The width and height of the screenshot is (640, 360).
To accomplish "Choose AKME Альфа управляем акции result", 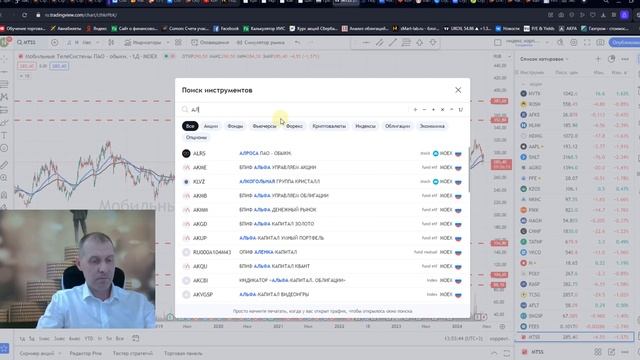I will pos(322,167).
